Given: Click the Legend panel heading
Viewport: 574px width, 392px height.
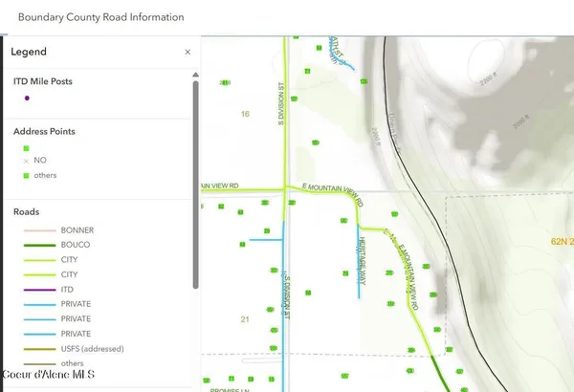Looking at the screenshot, I should 29,52.
